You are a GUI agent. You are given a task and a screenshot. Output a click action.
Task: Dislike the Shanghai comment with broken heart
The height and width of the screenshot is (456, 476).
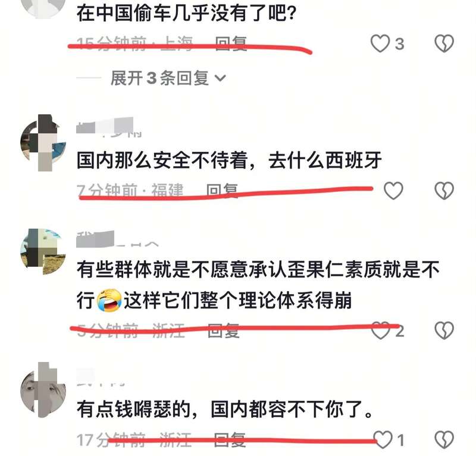coord(444,43)
